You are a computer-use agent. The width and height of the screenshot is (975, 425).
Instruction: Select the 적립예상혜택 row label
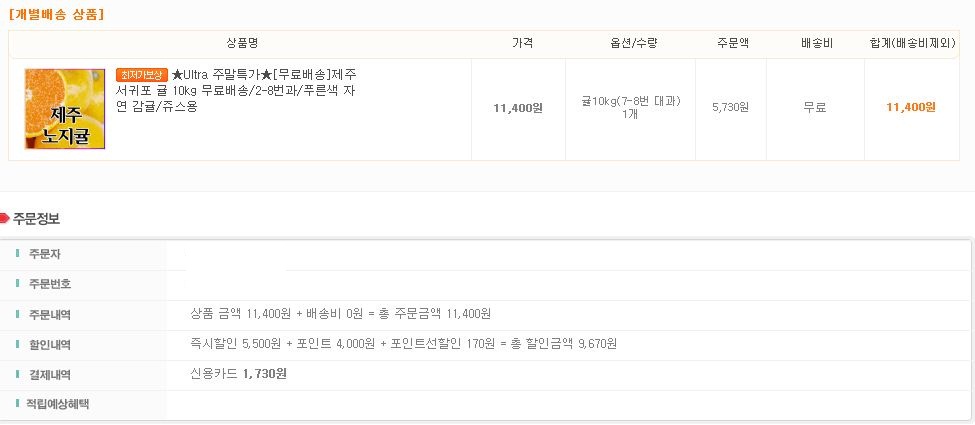58,404
